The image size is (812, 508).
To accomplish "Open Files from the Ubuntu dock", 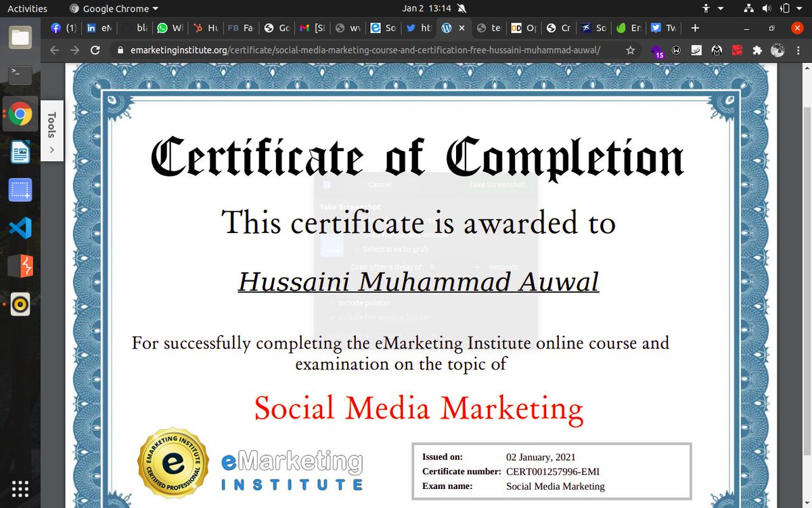I will click(20, 37).
